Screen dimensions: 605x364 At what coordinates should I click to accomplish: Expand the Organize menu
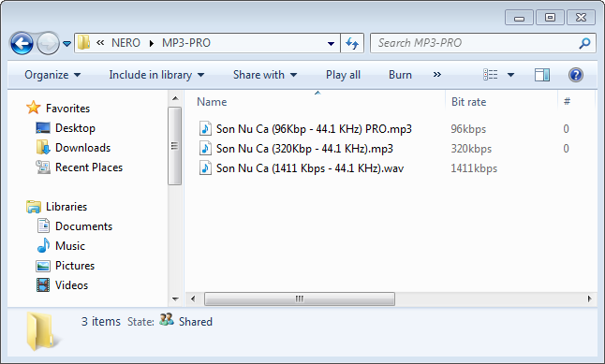[52, 75]
